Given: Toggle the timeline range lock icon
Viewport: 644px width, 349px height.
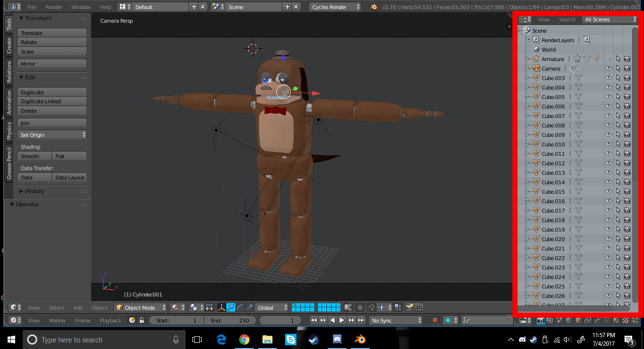Looking at the screenshot, I should [x=142, y=320].
